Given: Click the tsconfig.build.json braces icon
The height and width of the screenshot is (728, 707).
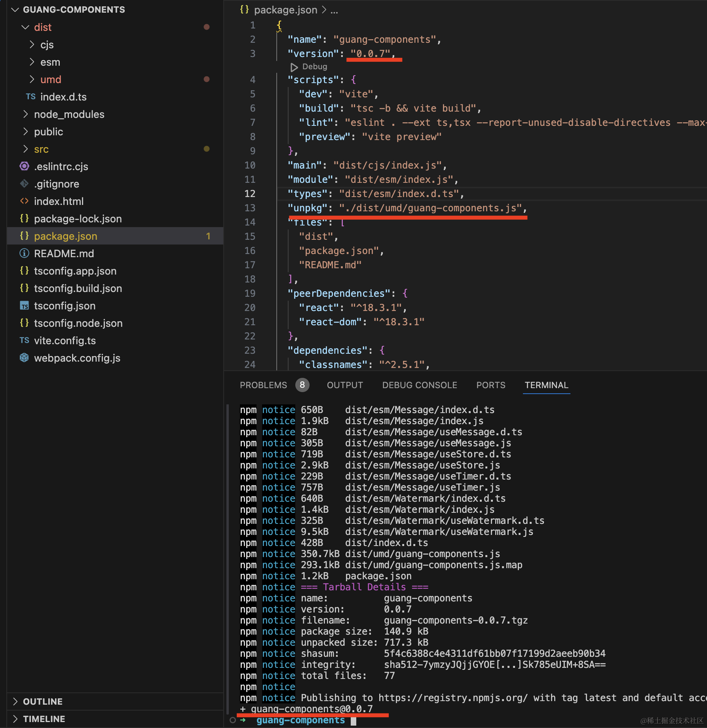Looking at the screenshot, I should click(x=24, y=288).
